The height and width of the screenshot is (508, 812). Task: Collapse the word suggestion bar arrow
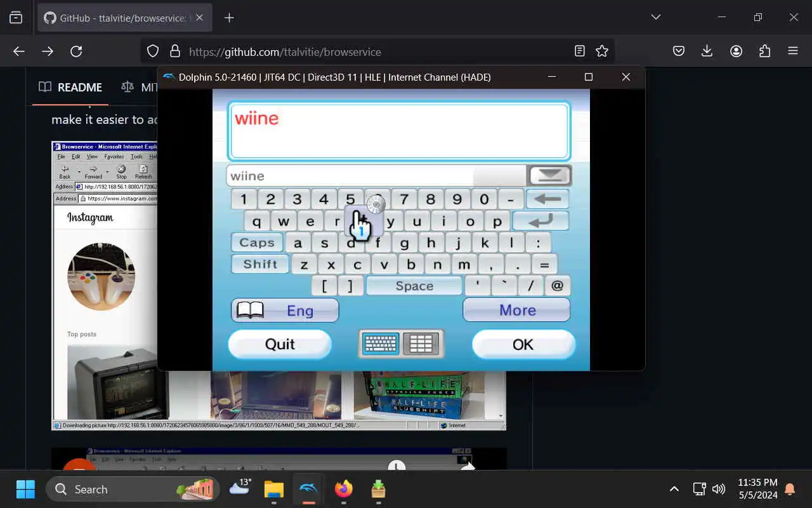[549, 175]
